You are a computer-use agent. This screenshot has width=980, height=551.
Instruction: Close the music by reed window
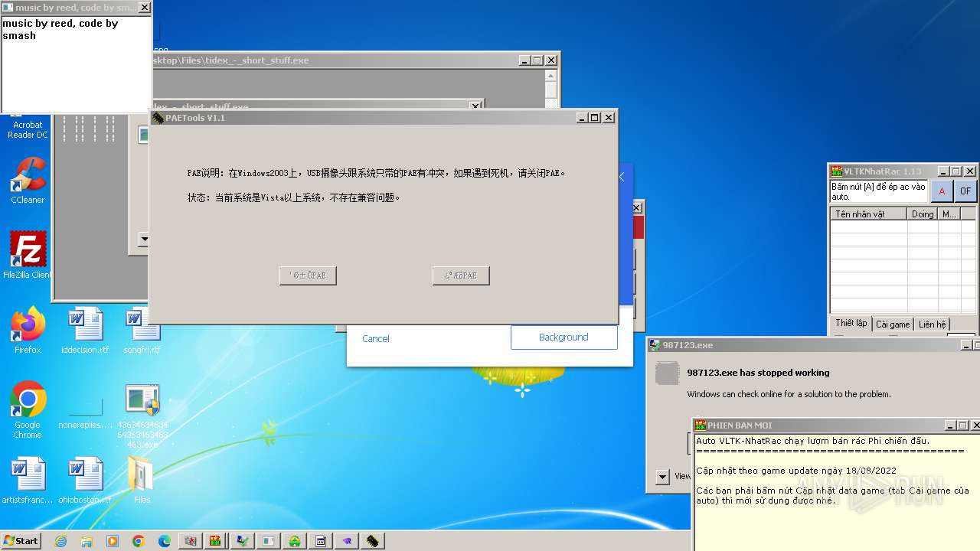coord(144,8)
